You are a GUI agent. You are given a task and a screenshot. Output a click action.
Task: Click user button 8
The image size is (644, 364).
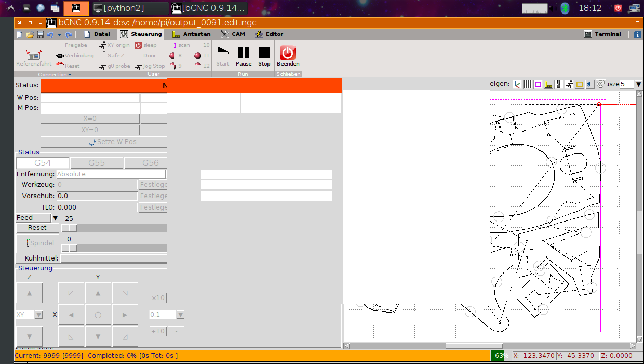[176, 56]
